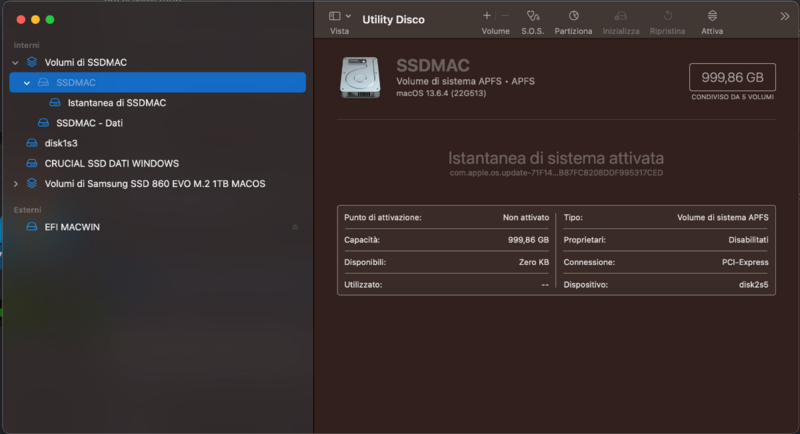
Task: Click the Tipo value Volume di sistema APFS
Action: pyautogui.click(x=722, y=218)
